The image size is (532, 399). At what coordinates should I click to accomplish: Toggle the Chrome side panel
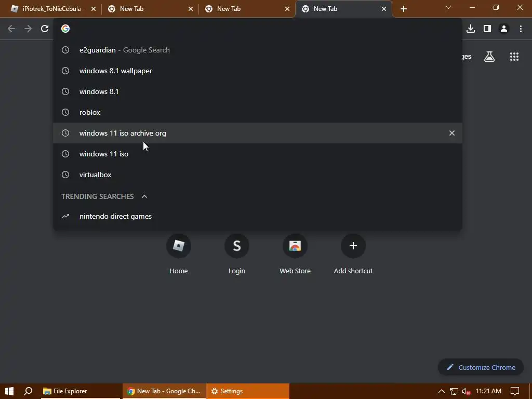pos(487,29)
